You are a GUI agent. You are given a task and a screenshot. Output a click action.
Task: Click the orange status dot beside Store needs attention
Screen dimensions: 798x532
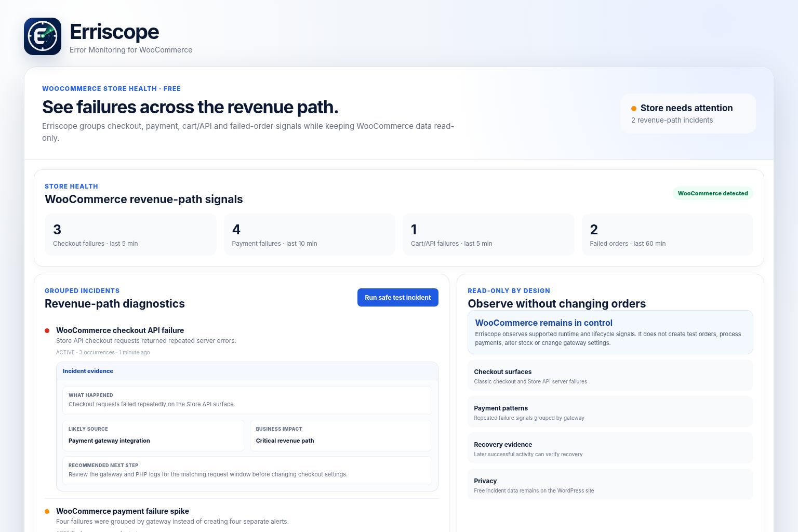(634, 109)
